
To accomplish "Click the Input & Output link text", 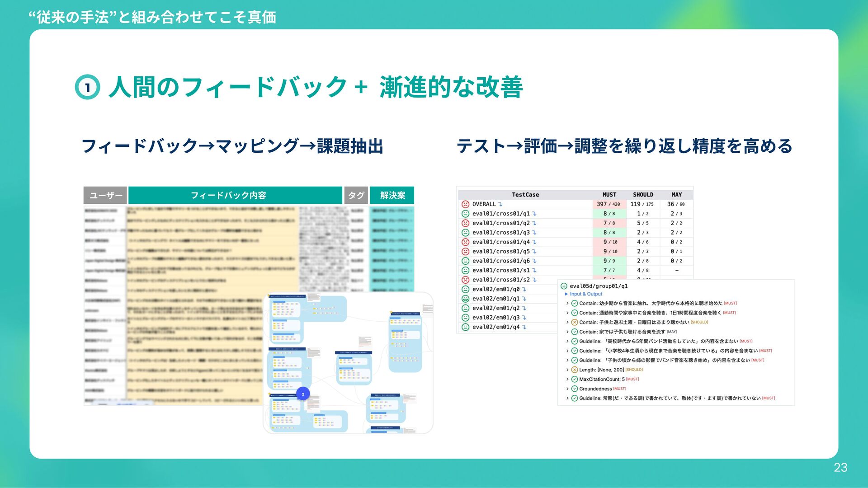I will pos(586,294).
